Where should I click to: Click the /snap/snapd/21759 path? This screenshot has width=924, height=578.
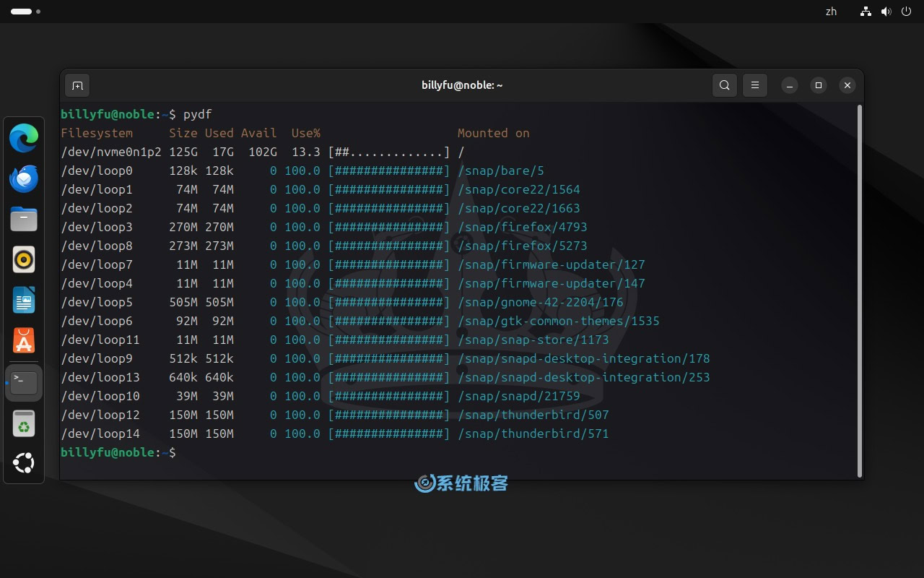click(x=519, y=396)
